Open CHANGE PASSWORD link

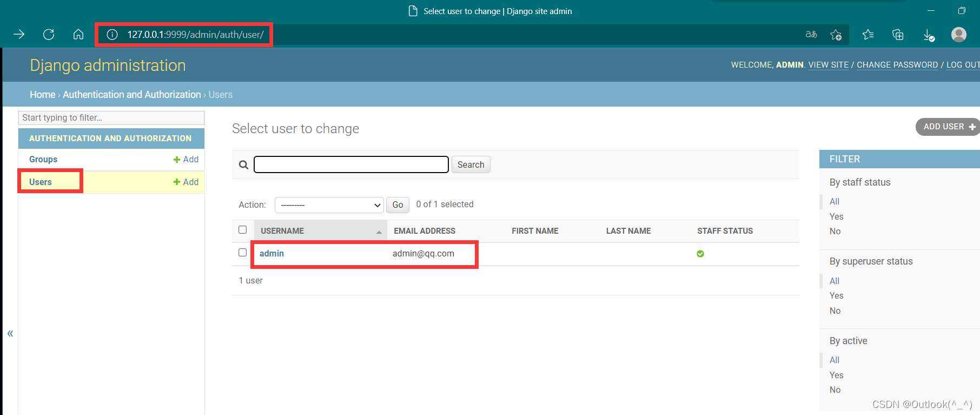897,65
